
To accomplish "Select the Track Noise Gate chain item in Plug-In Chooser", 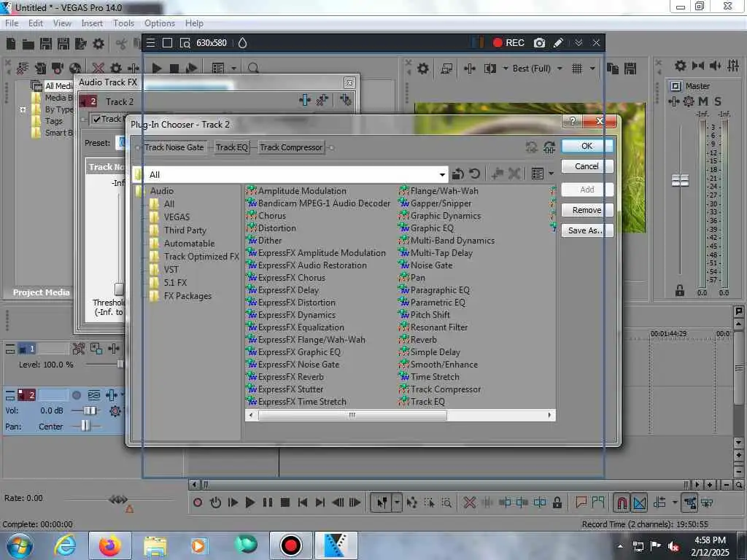I will pyautogui.click(x=174, y=147).
